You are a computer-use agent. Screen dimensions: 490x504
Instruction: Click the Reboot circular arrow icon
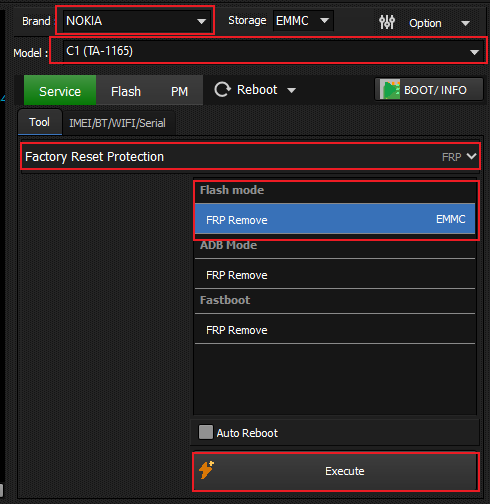(x=222, y=89)
